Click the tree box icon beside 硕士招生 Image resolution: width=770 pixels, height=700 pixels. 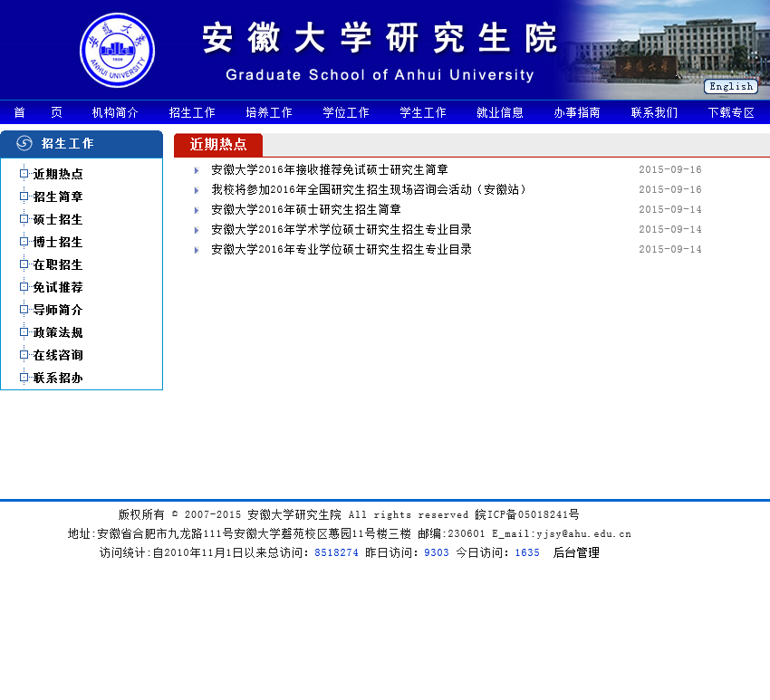[24, 218]
